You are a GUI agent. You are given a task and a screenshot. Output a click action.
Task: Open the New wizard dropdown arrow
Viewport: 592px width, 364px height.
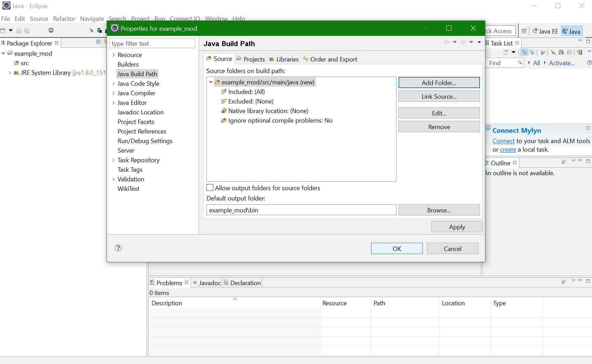coord(11,30)
